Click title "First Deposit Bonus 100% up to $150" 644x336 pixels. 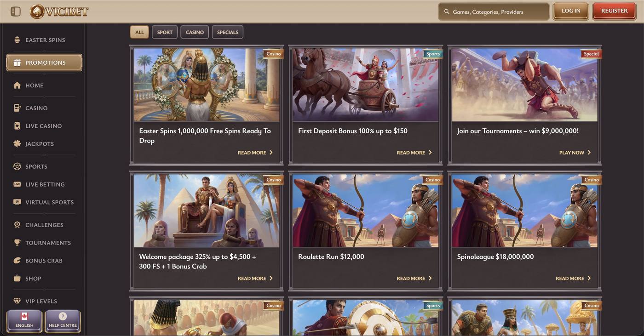[353, 131]
